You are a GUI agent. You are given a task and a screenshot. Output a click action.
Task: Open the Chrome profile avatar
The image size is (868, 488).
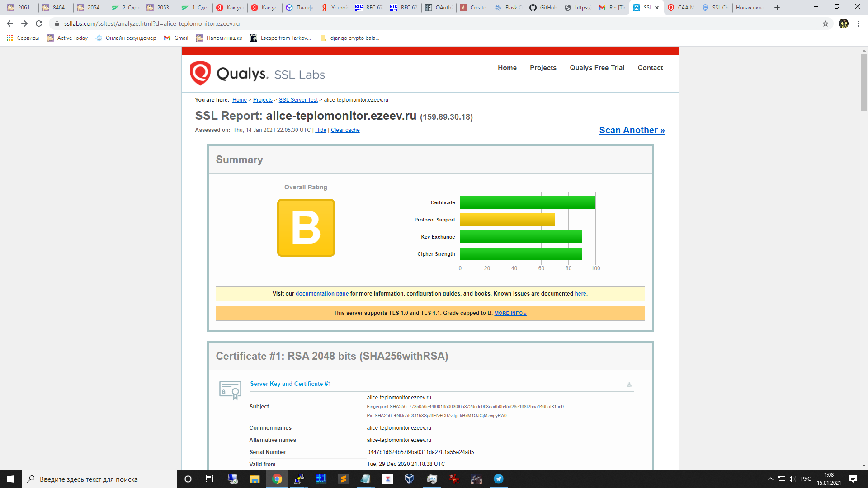tap(844, 23)
